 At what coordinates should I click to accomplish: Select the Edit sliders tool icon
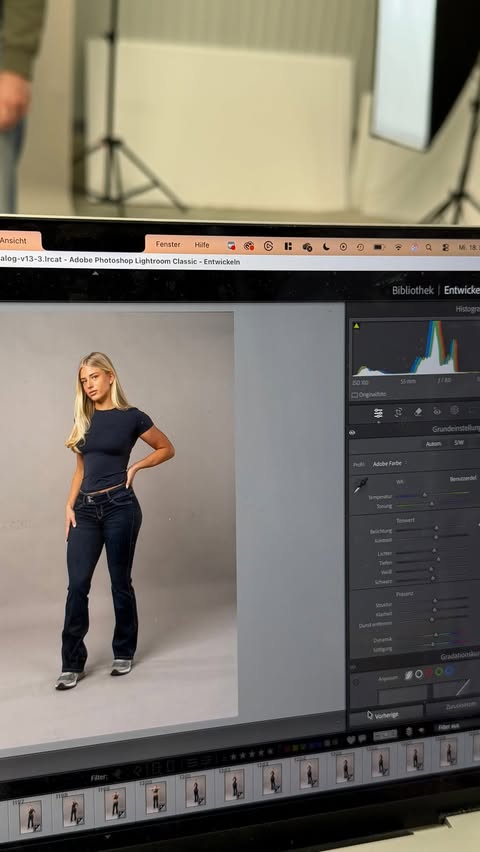click(378, 412)
